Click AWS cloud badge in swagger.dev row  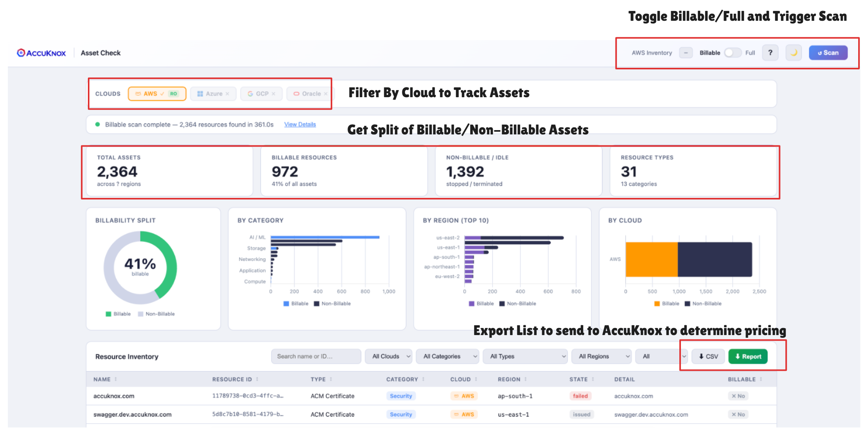[464, 414]
